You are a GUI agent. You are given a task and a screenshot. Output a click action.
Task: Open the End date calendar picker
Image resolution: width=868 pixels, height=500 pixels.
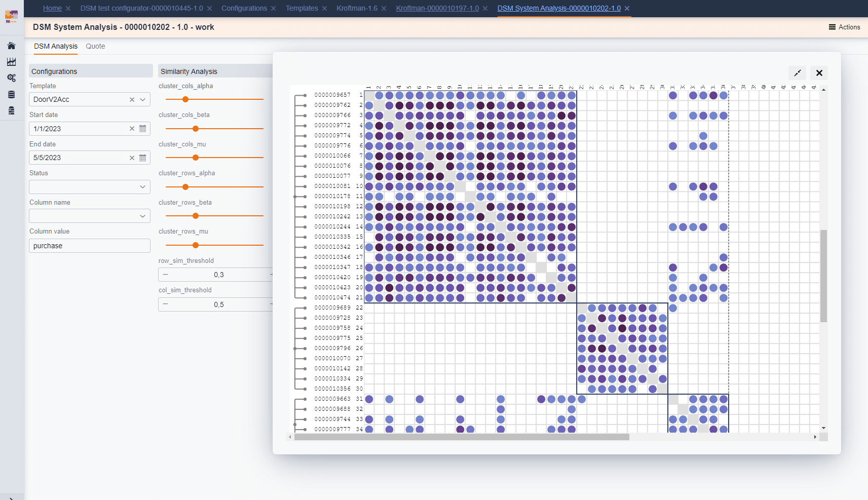pos(143,158)
